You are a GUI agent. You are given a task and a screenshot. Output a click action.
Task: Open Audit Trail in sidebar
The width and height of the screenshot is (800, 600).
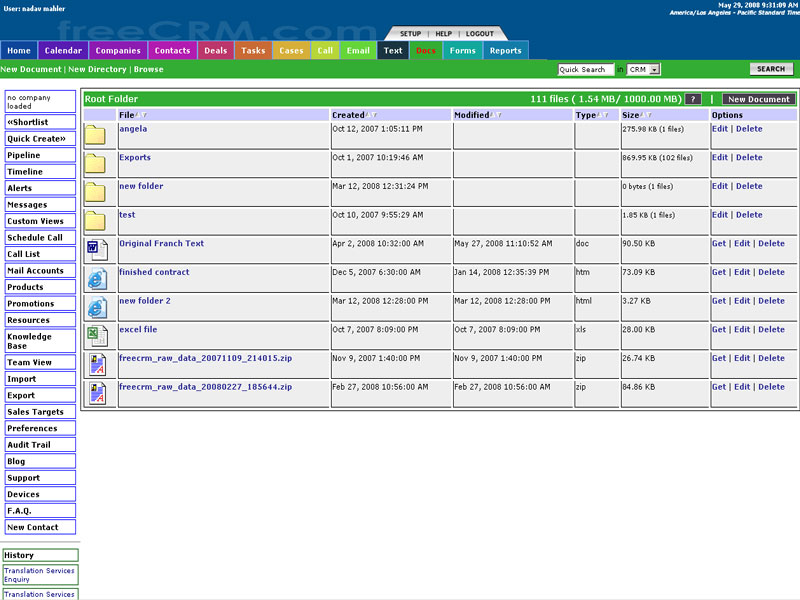click(x=40, y=445)
